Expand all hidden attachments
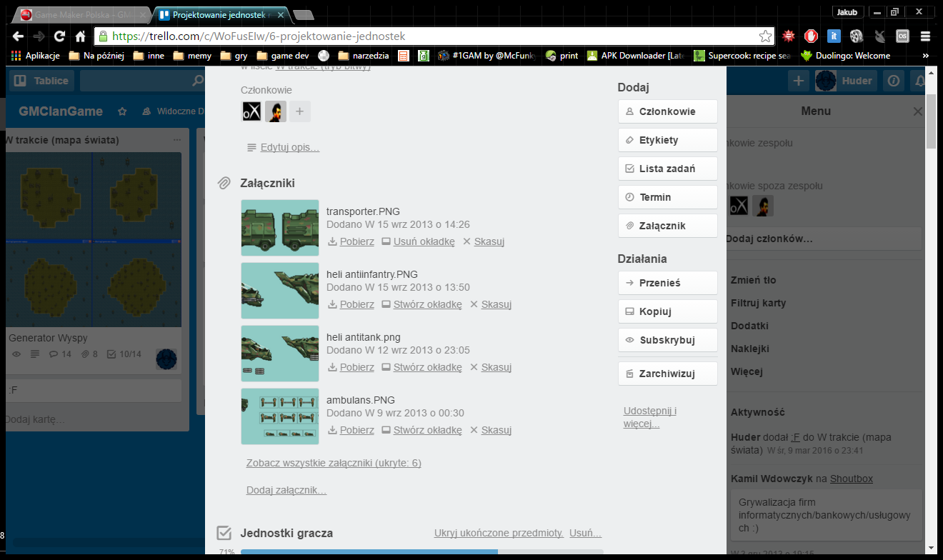Image resolution: width=943 pixels, height=560 pixels. pyautogui.click(x=334, y=463)
